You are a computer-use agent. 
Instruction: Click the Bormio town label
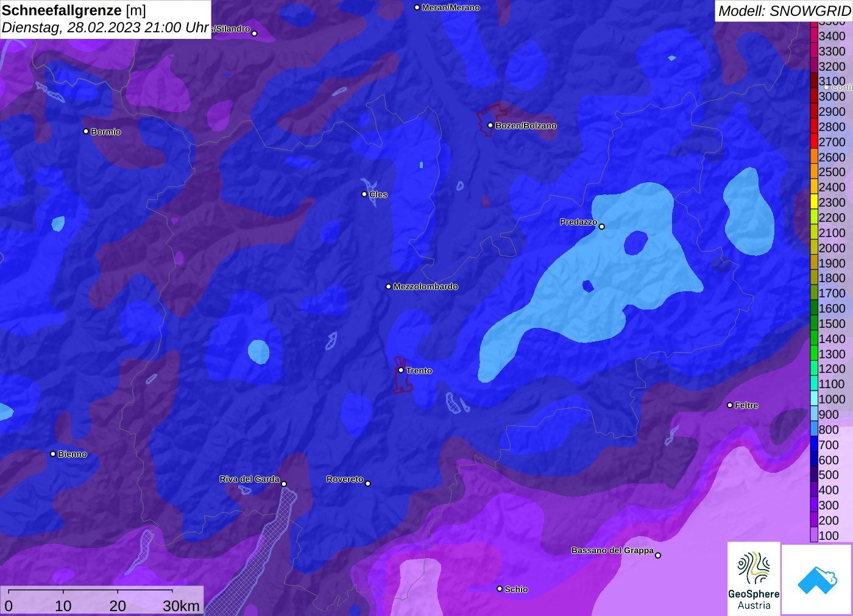pyautogui.click(x=106, y=132)
